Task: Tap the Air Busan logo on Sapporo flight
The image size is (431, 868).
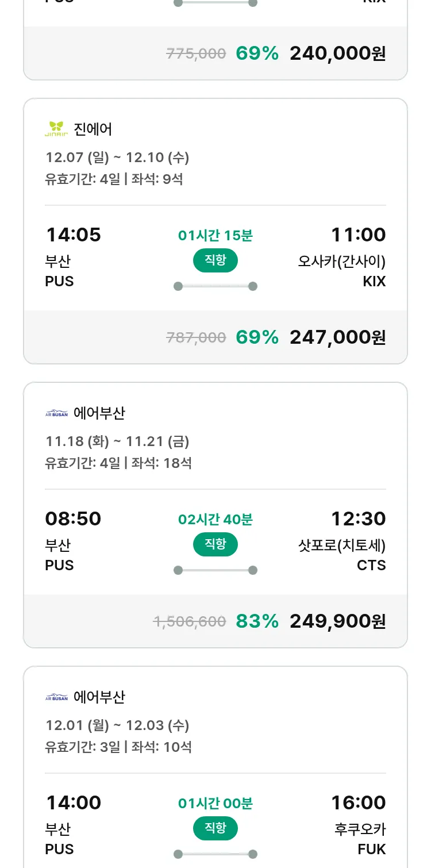Action: [56, 413]
